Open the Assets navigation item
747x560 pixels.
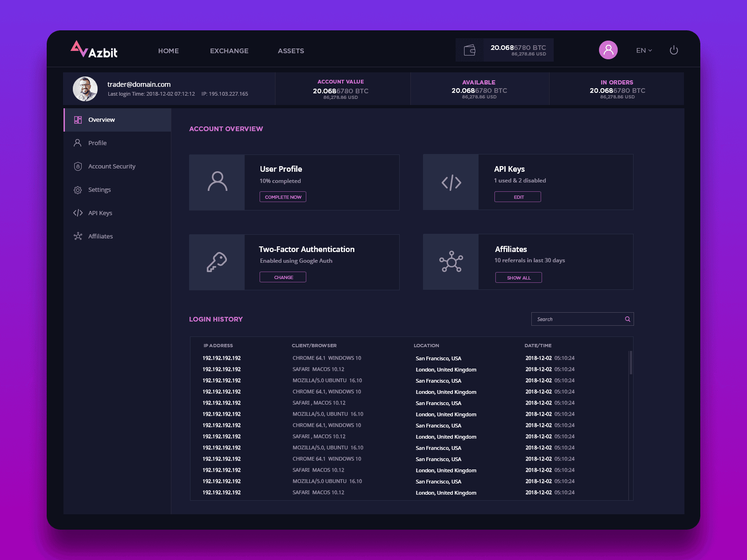coord(291,51)
